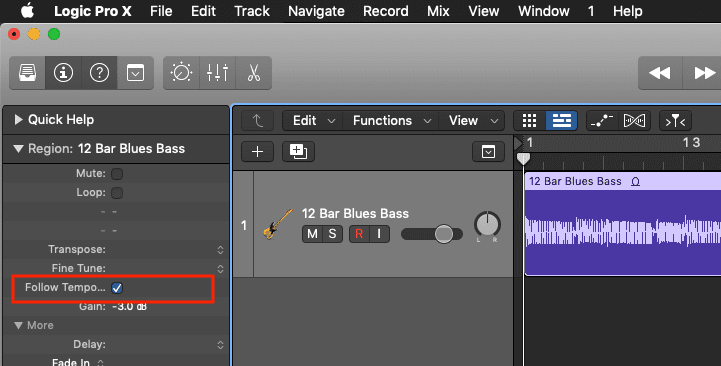Open the Mix menu

click(438, 11)
